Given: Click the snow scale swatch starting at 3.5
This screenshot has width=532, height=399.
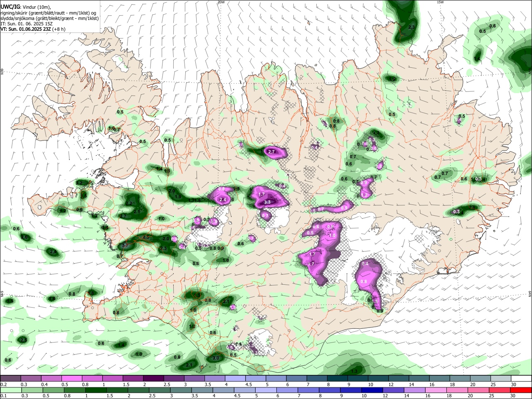Looking at the screenshot, I should [x=214, y=378].
